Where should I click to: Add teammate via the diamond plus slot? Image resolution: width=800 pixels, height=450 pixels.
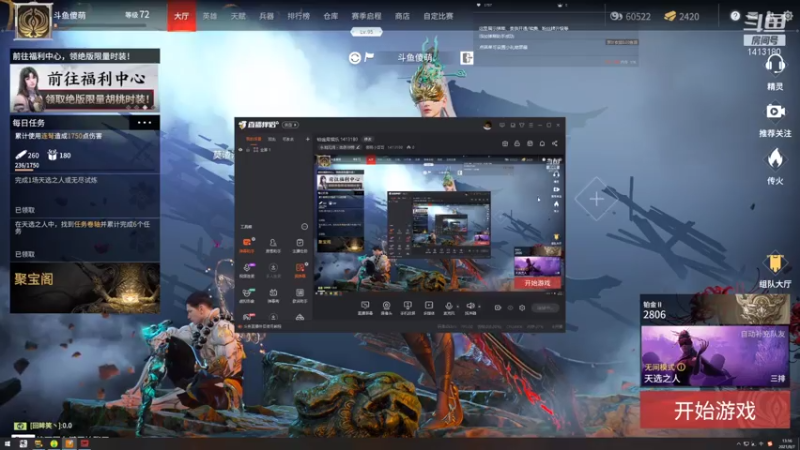596,199
